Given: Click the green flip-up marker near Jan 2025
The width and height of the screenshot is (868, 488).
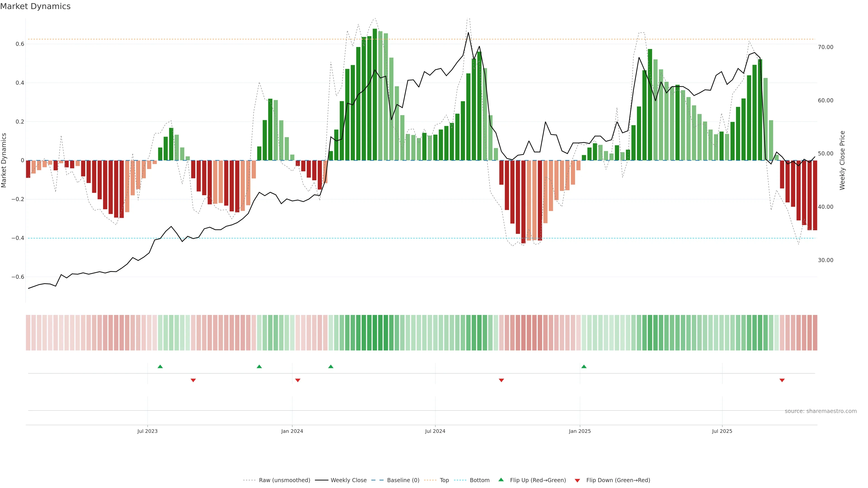Looking at the screenshot, I should [x=584, y=366].
